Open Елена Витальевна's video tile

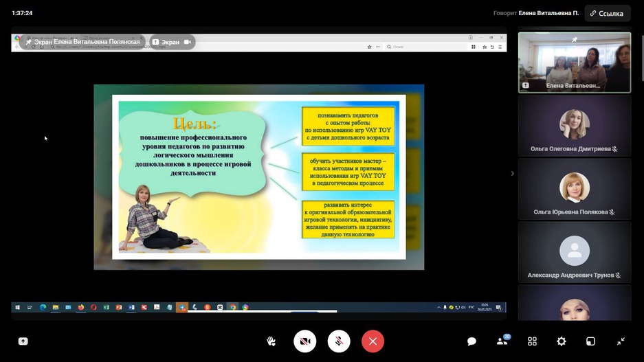(x=575, y=63)
